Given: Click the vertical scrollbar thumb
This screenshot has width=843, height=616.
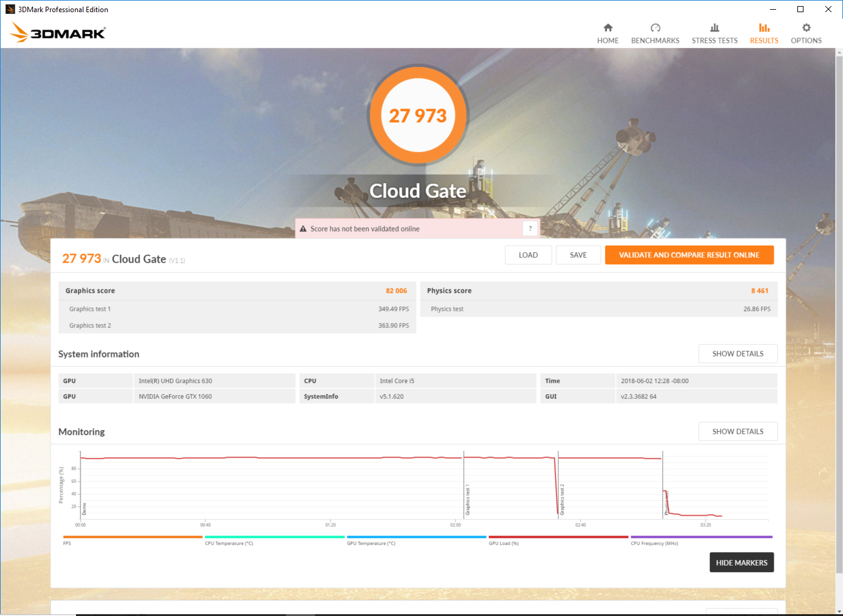Looking at the screenshot, I should [839, 315].
